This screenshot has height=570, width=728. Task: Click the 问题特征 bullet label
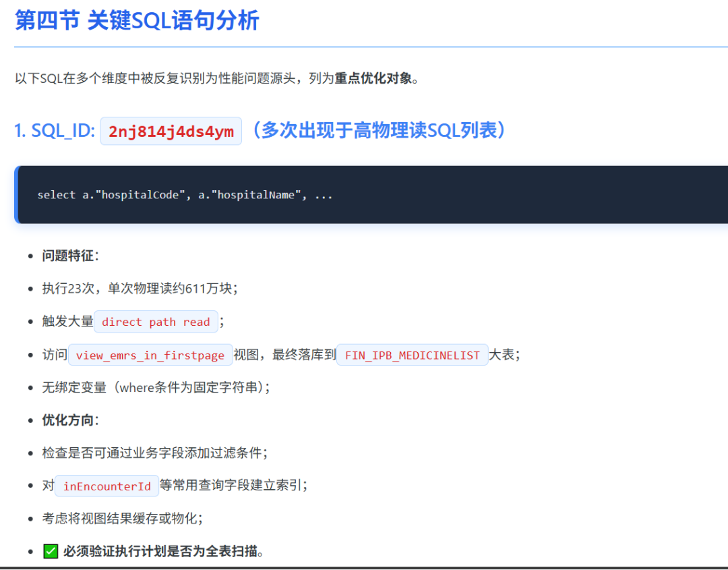tap(70, 256)
